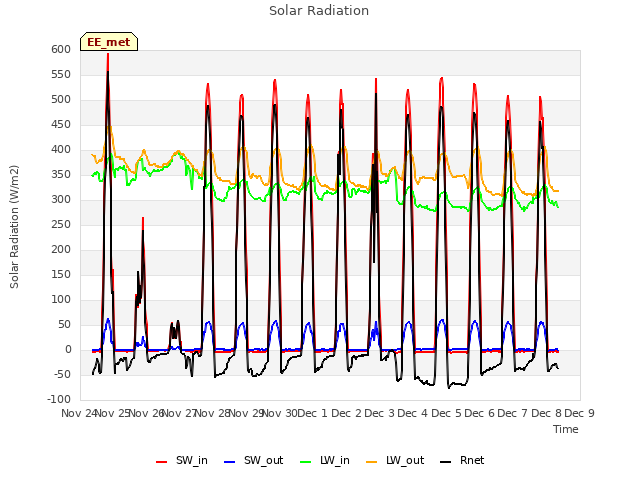Click the Solar Radiation (W/m2) y-axis label
The width and height of the screenshot is (640, 480).
[14, 227]
